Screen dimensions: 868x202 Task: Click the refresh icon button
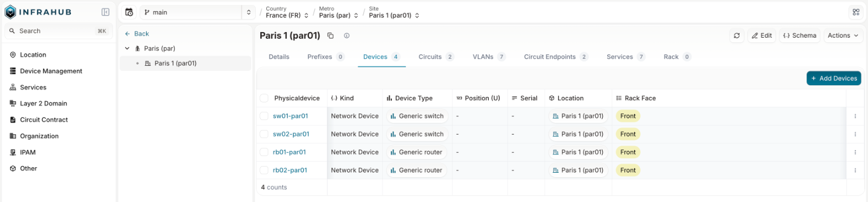(736, 35)
